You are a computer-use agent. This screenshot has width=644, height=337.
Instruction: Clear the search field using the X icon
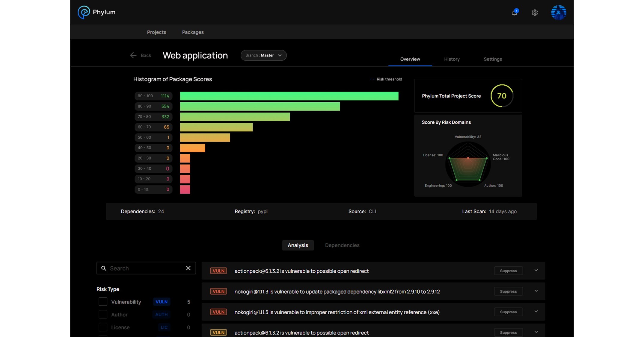pyautogui.click(x=188, y=268)
